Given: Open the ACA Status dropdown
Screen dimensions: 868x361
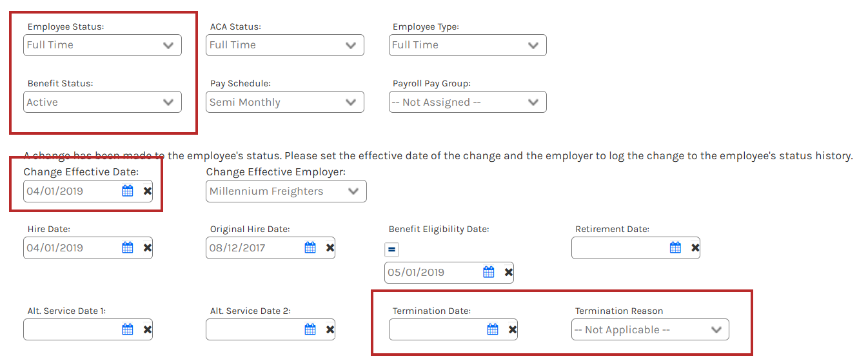Looking at the screenshot, I should coord(285,45).
